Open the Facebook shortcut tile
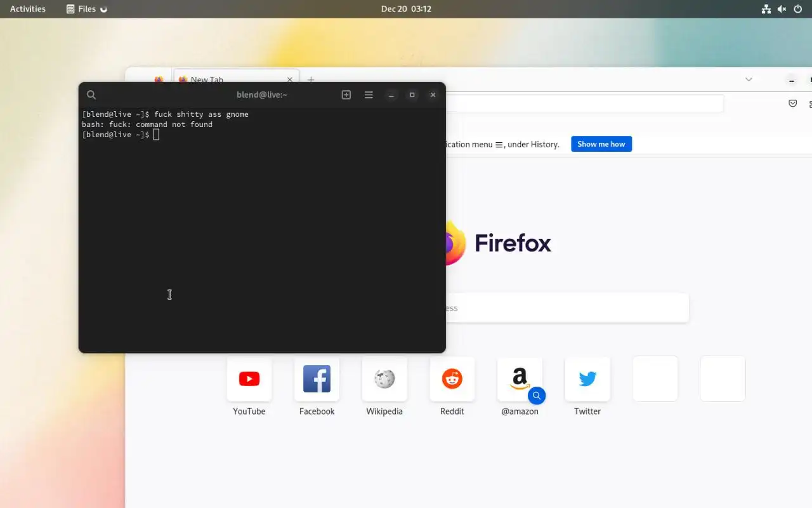The width and height of the screenshot is (812, 508). (317, 379)
